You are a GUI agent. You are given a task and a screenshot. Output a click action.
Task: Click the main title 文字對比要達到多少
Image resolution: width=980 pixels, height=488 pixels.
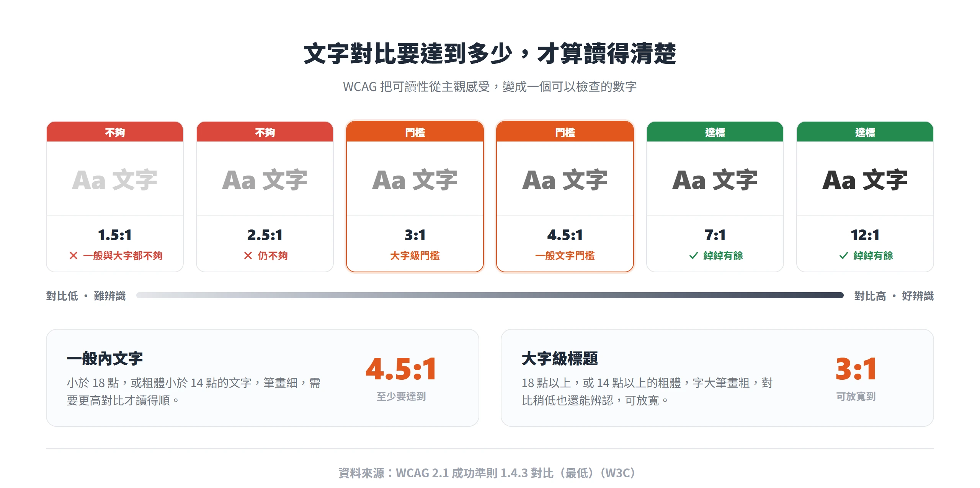coord(490,54)
